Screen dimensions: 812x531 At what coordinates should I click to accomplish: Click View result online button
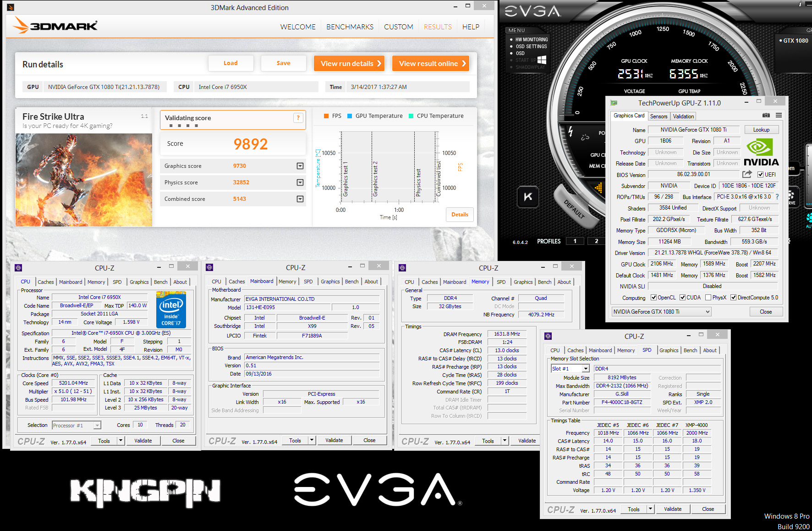(x=431, y=63)
